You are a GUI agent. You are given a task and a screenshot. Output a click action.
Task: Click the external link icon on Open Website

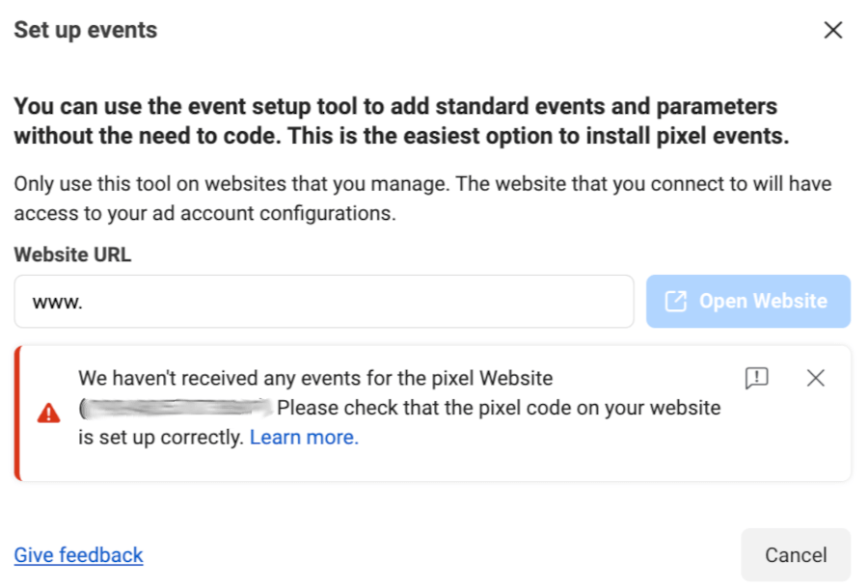click(675, 301)
